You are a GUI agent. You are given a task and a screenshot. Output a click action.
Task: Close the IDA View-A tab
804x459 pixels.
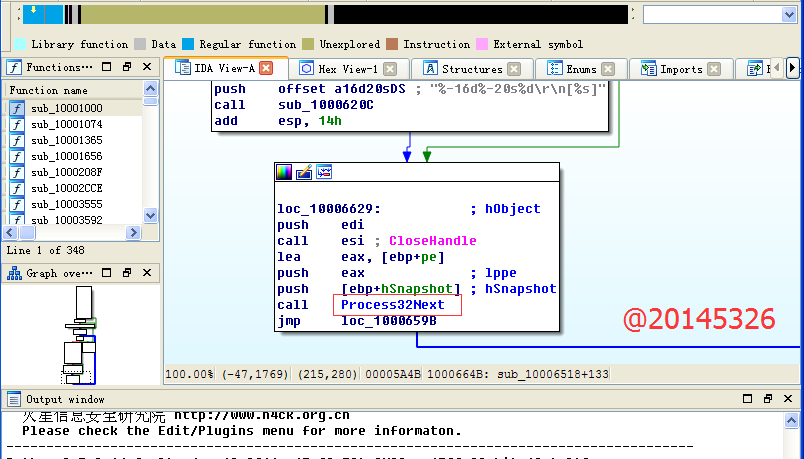click(266, 69)
